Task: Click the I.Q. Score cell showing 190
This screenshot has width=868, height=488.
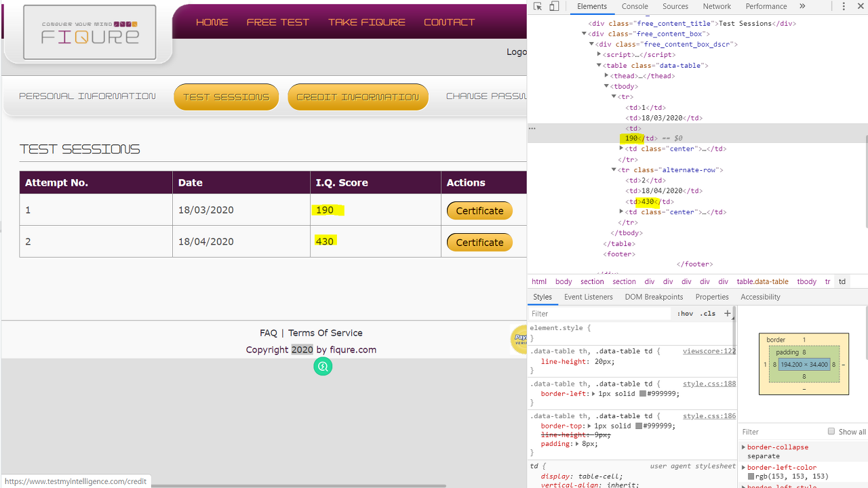Action: [376, 210]
